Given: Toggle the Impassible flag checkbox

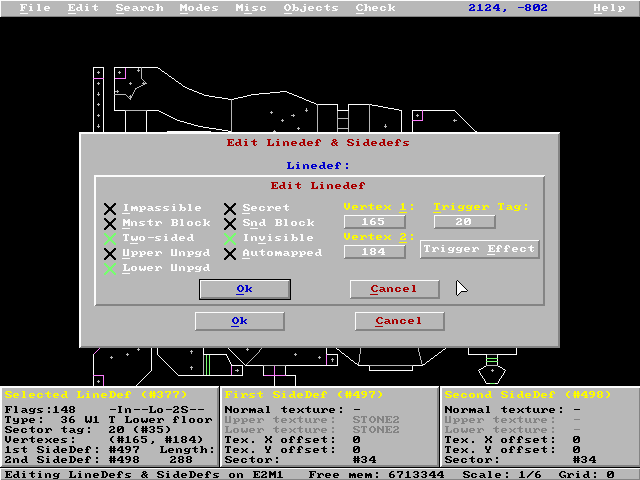Looking at the screenshot, I should [110, 209].
